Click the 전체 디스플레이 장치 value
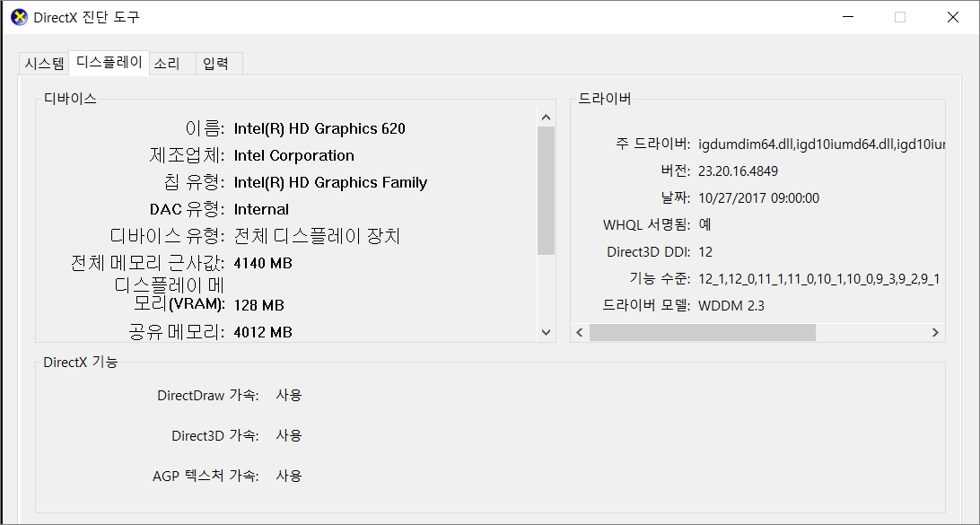This screenshot has width=980, height=525. (317, 236)
